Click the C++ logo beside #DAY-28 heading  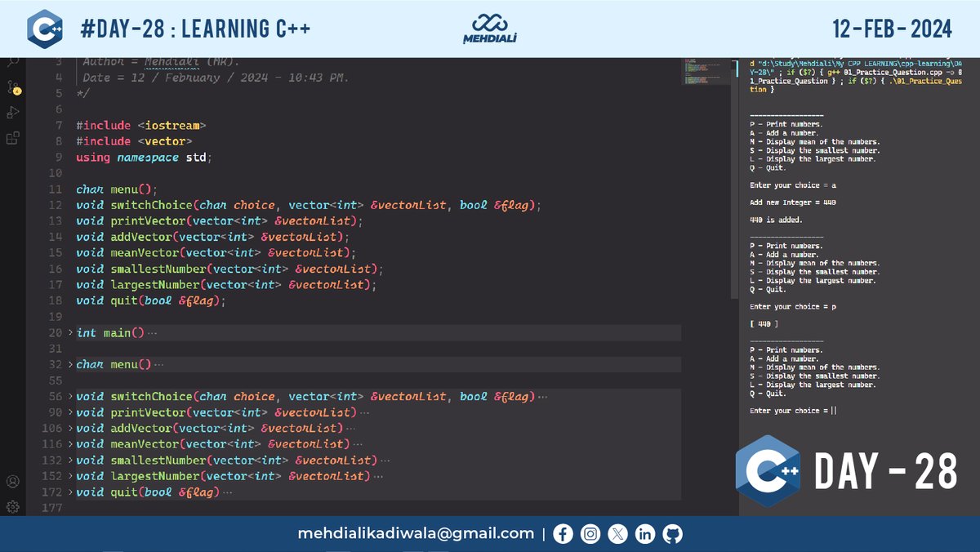point(44,29)
